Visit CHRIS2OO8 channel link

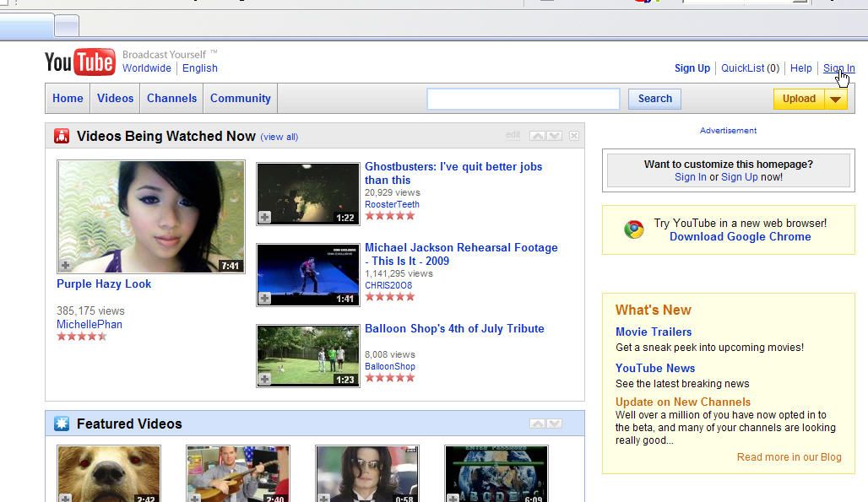[x=388, y=285]
